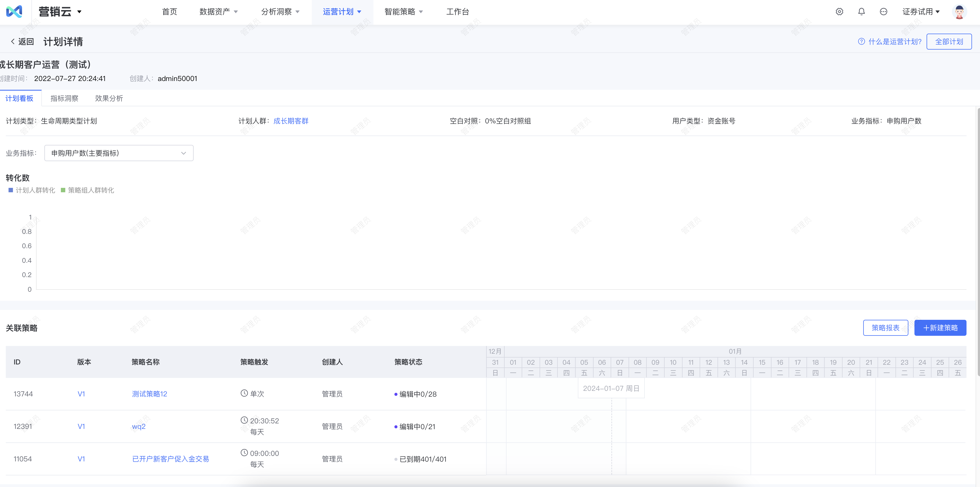Click version V1 of strategy 11054
This screenshot has height=487, width=980.
tap(82, 459)
